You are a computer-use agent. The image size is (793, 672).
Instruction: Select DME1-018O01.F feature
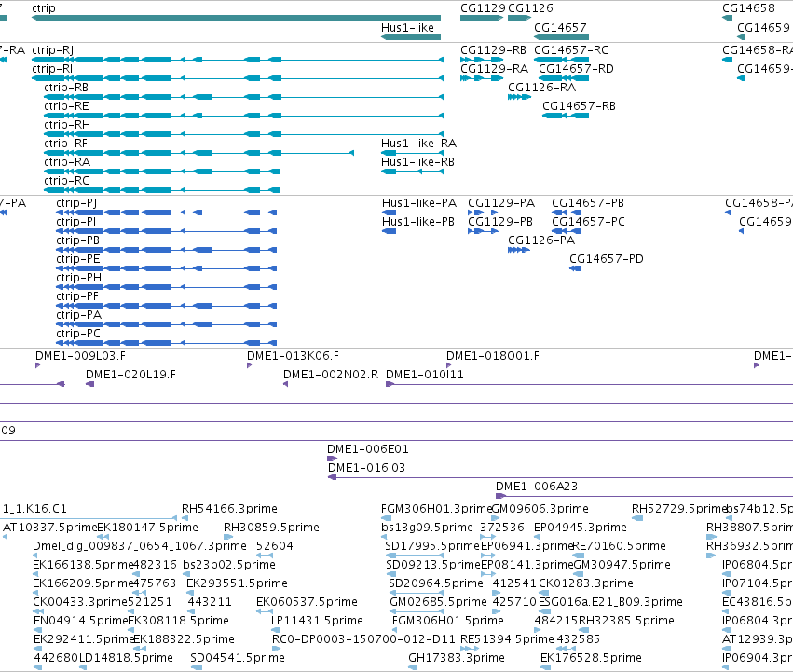448,365
